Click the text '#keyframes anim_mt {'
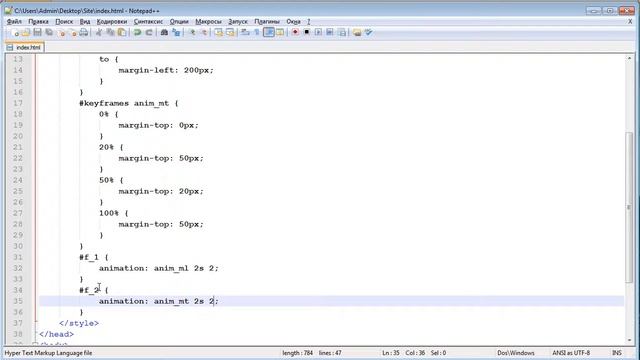 [129, 103]
